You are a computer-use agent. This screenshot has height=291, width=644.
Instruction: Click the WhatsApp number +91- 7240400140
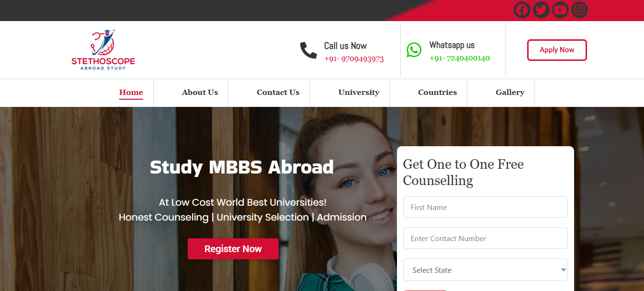460,58
